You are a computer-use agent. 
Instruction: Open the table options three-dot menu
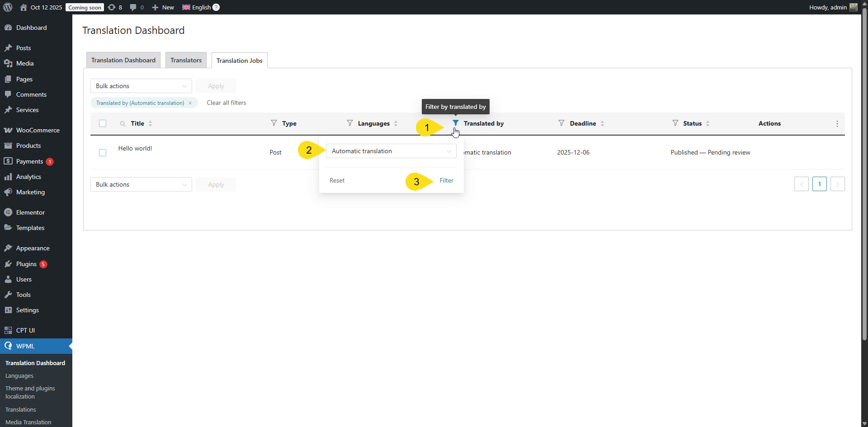coord(837,124)
